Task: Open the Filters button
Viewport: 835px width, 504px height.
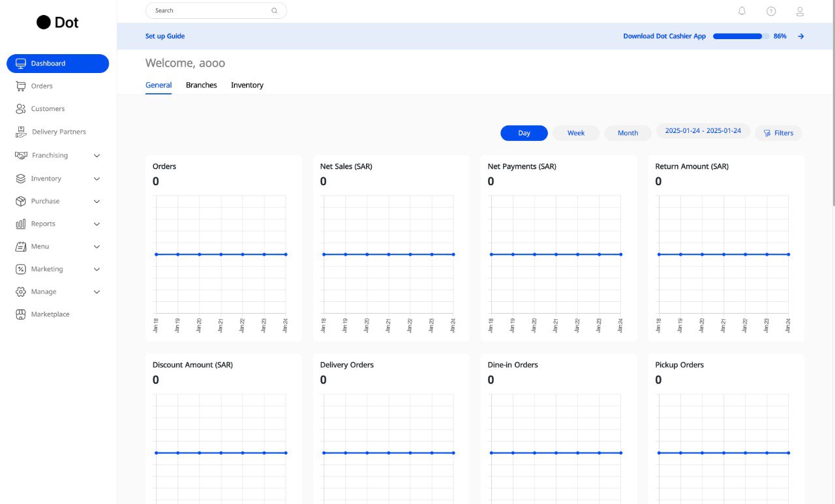Action: (x=778, y=133)
